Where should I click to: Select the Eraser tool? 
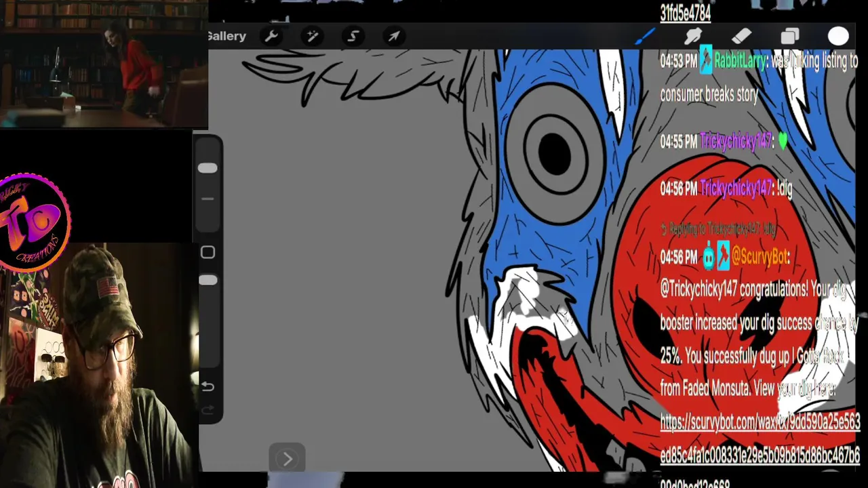[742, 36]
